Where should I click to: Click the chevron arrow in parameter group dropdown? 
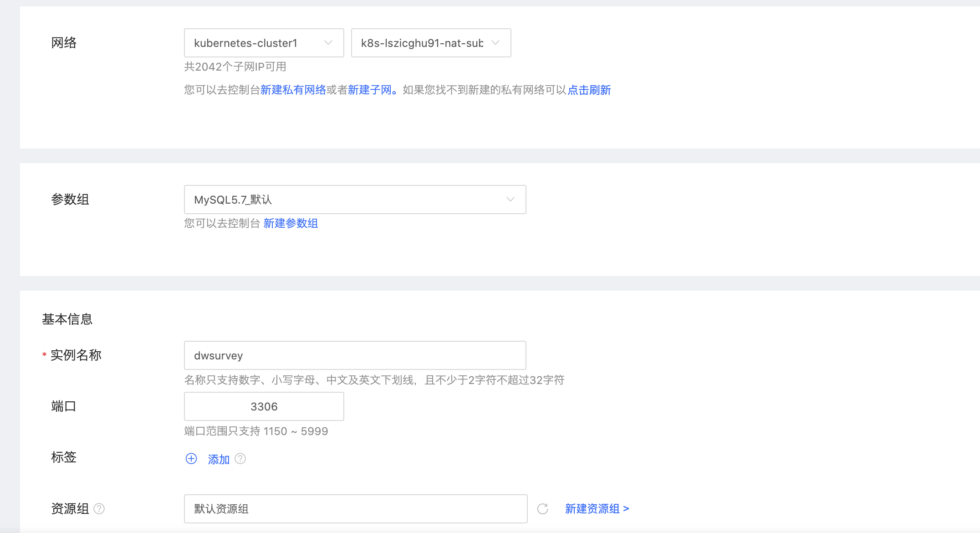510,200
